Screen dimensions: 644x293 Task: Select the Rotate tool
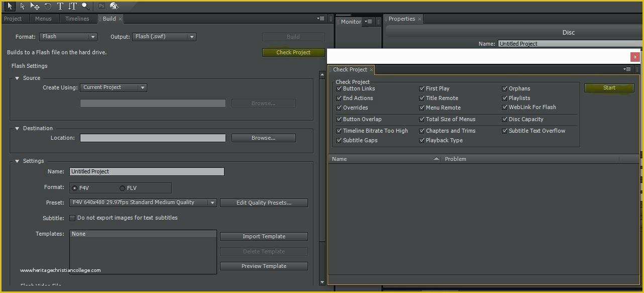pyautogui.click(x=48, y=6)
